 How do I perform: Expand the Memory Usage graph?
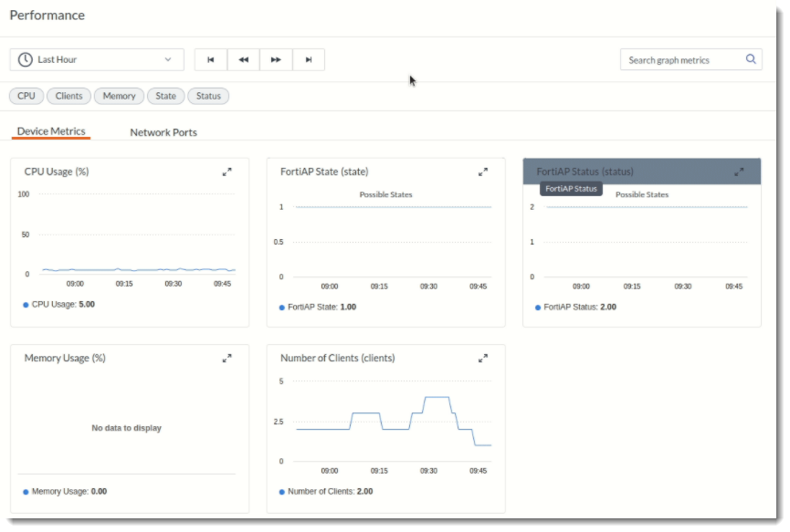click(227, 359)
